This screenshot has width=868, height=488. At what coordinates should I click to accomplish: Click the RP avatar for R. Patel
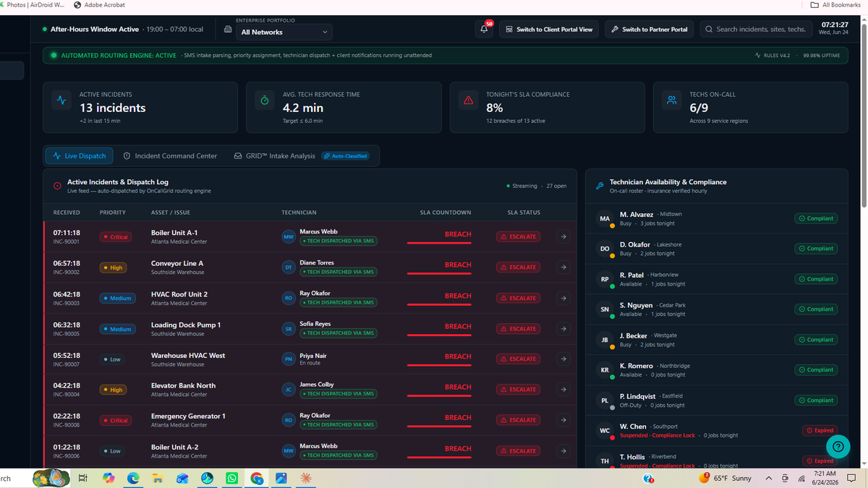(x=605, y=279)
